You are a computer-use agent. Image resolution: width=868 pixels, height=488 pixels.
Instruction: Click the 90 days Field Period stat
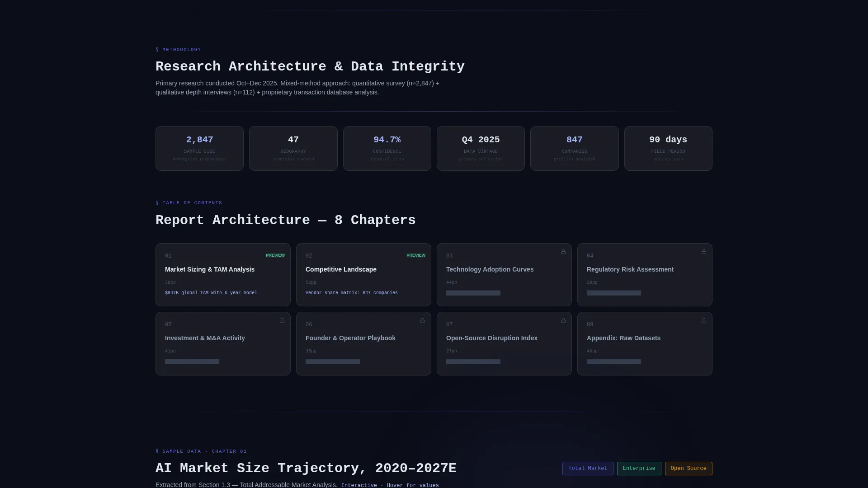pyautogui.click(x=668, y=148)
